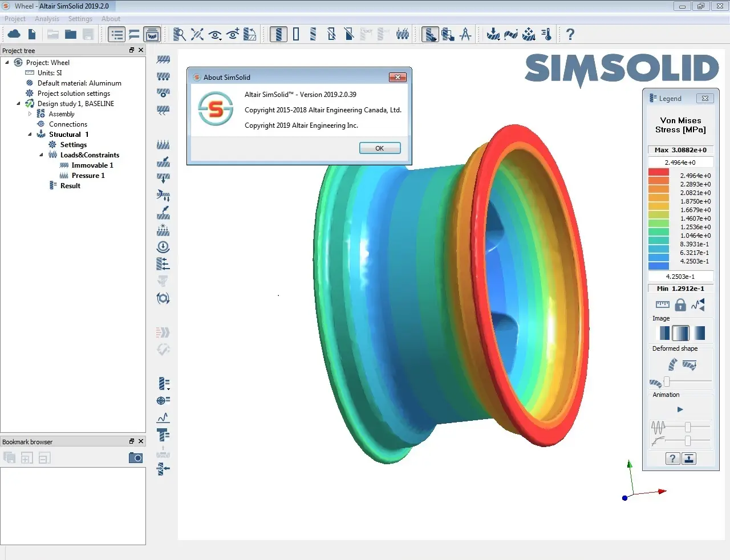Click the red legend swatch at 2.4964e+0

pyautogui.click(x=659, y=172)
